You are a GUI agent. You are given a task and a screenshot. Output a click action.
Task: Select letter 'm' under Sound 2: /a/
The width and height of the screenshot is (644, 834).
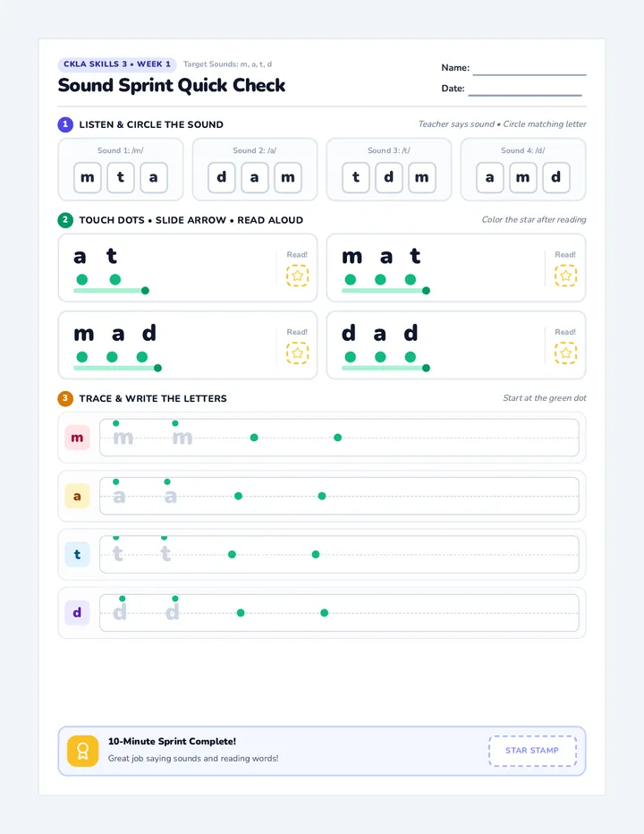[x=288, y=178]
